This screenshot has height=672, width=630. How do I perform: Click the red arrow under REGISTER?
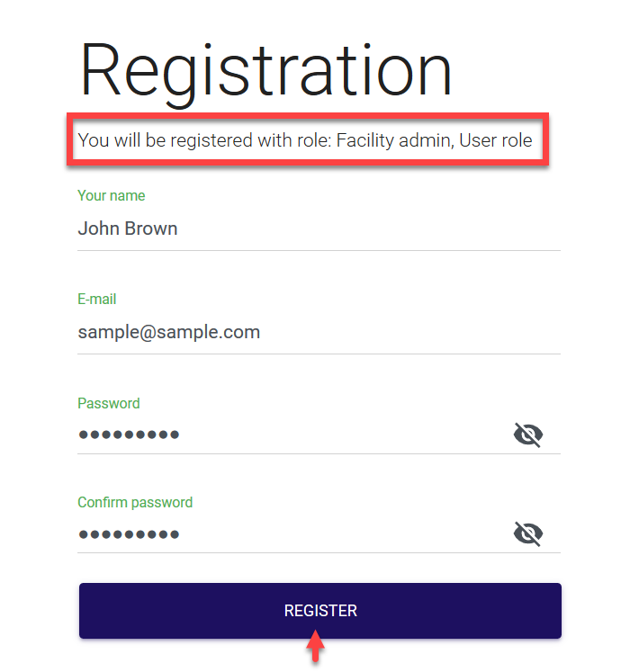tap(315, 646)
